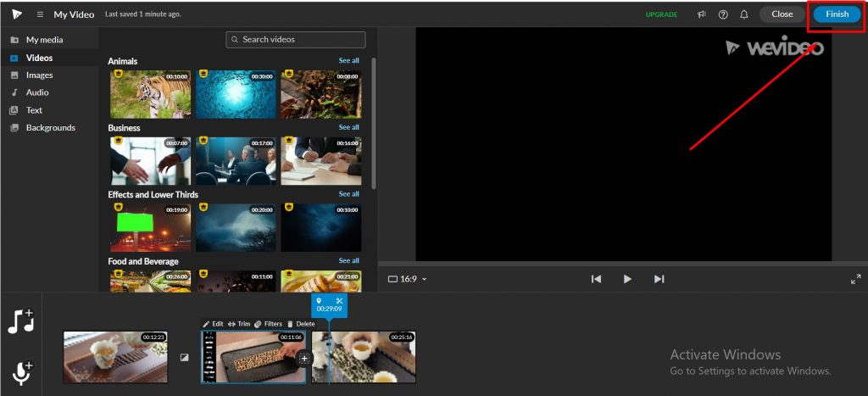Select the 00:20:00 dark clouds effect video
The image size is (868, 396).
[236, 227]
